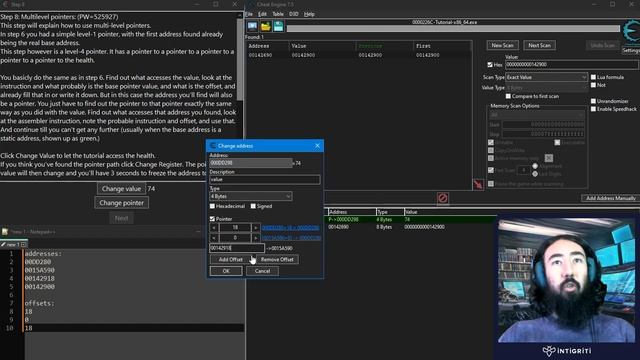This screenshot has height=360, width=640.
Task: Enable the Unrandomizer checkbox
Action: [593, 101]
